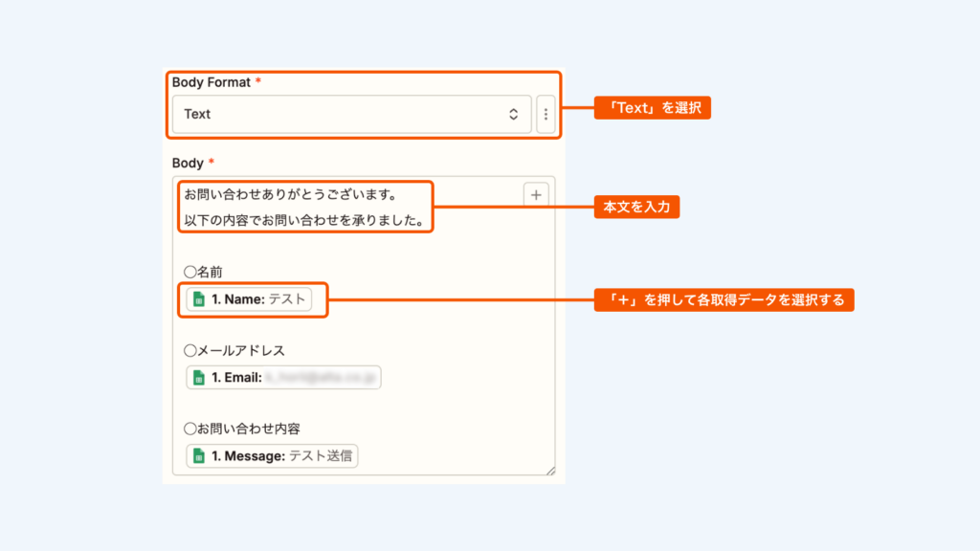Open the Body Format "Text" dropdown
980x551 pixels.
click(x=345, y=114)
